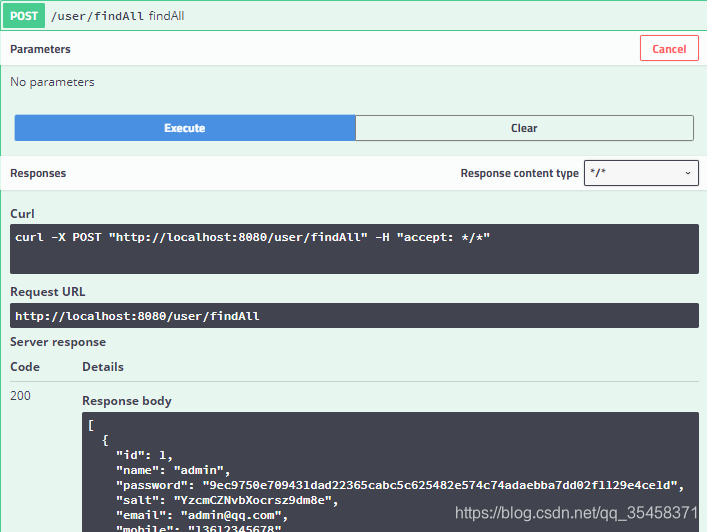This screenshot has height=532, width=707.
Task: Click the "salt": "YzcmCZNvbXocrsz9dm8e" line
Action: coord(227,500)
